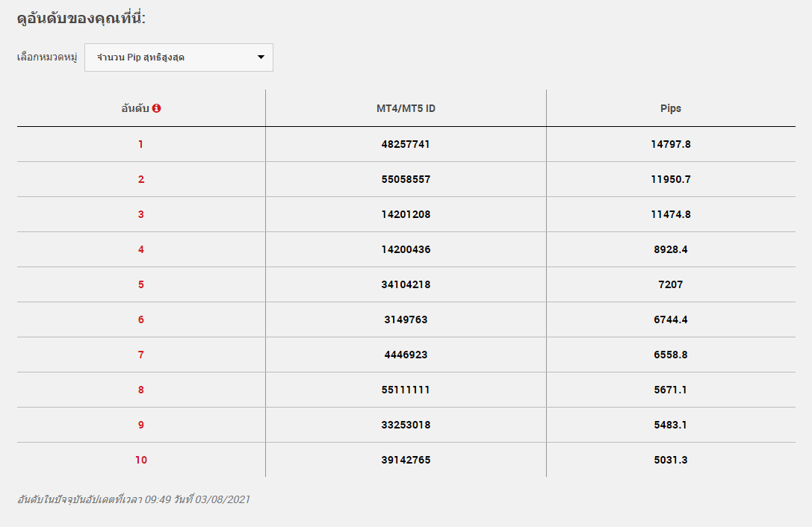Screen dimensions: 812x527
Task: Click the pips value 11950.7
Action: (671, 179)
